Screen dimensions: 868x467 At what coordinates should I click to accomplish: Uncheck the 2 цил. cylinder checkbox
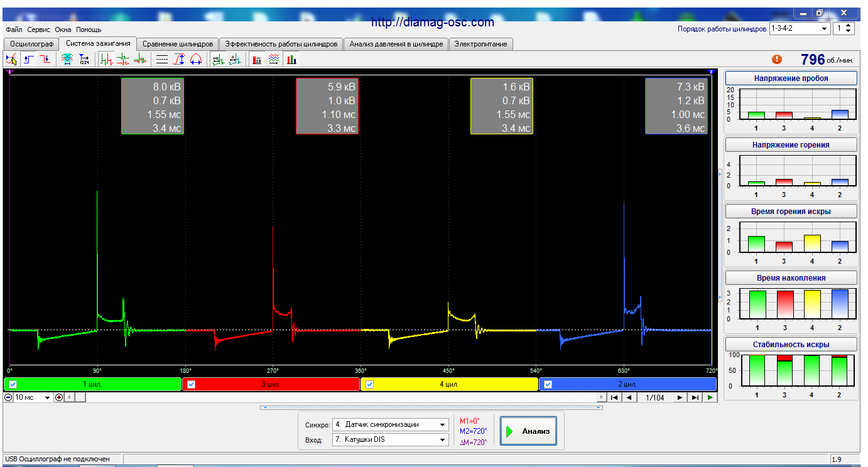(548, 385)
